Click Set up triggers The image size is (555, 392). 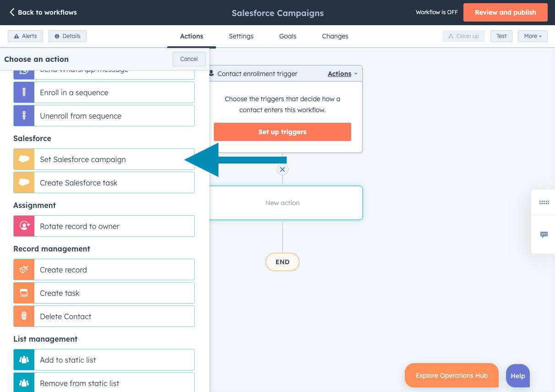click(282, 131)
